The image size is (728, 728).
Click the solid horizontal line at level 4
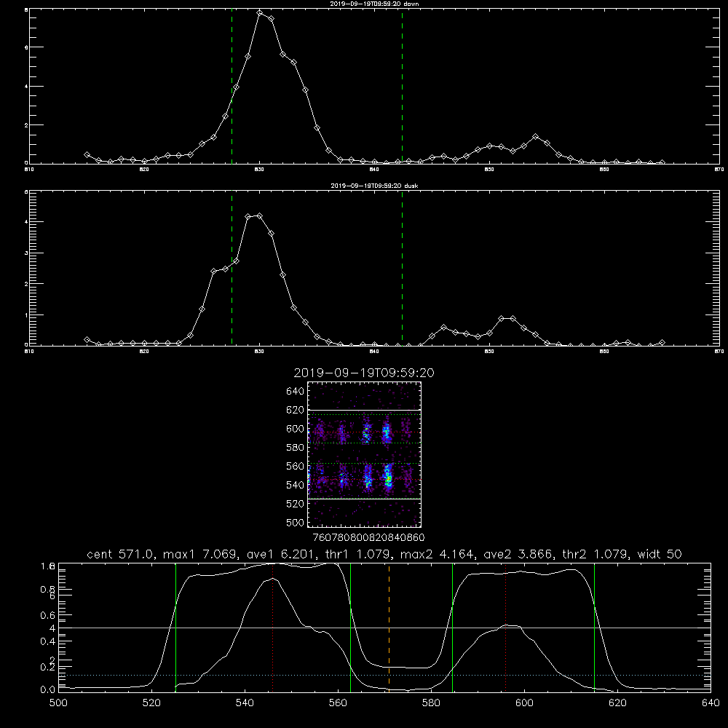[384, 628]
